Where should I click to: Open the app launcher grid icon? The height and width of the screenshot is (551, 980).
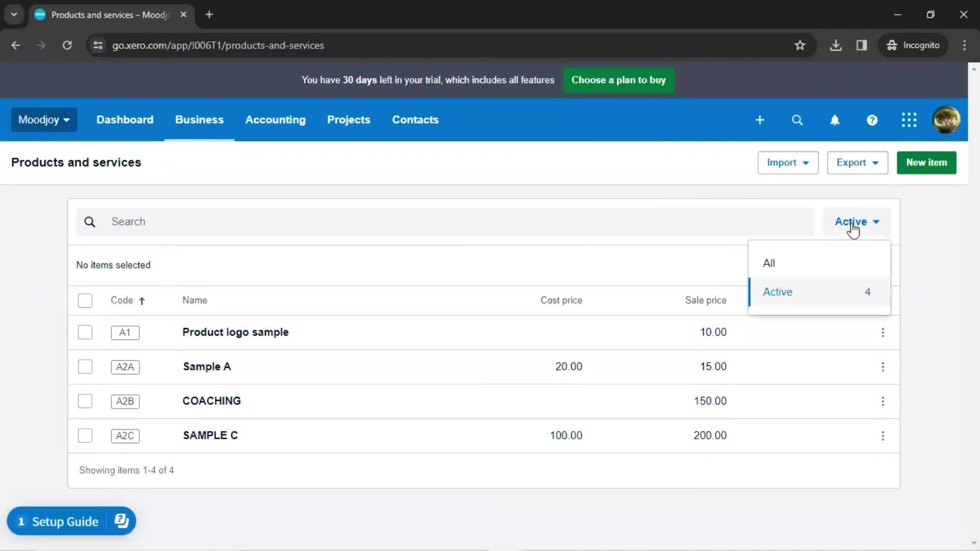coord(909,120)
